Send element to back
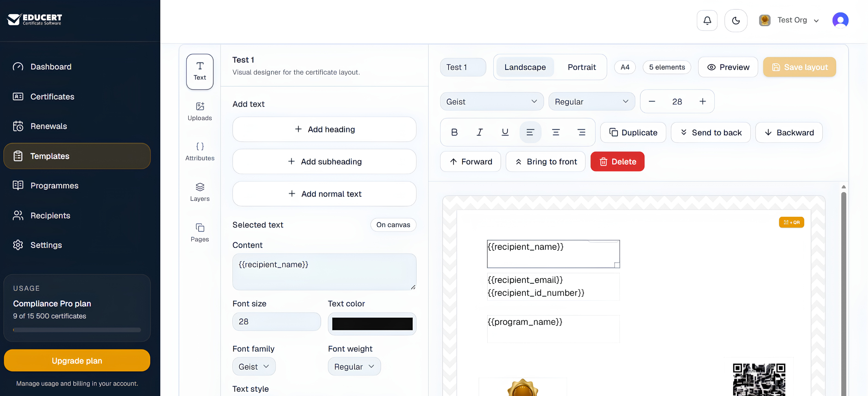This screenshot has height=396, width=868. tap(711, 133)
